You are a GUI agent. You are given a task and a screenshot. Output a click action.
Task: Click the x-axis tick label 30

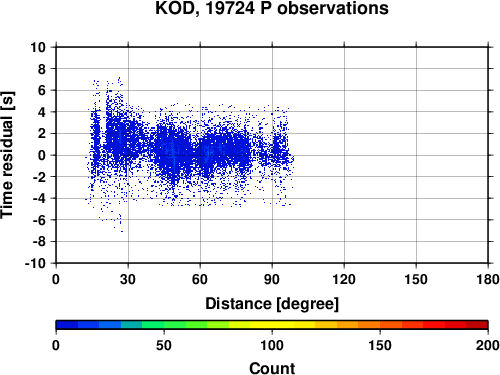click(x=128, y=279)
